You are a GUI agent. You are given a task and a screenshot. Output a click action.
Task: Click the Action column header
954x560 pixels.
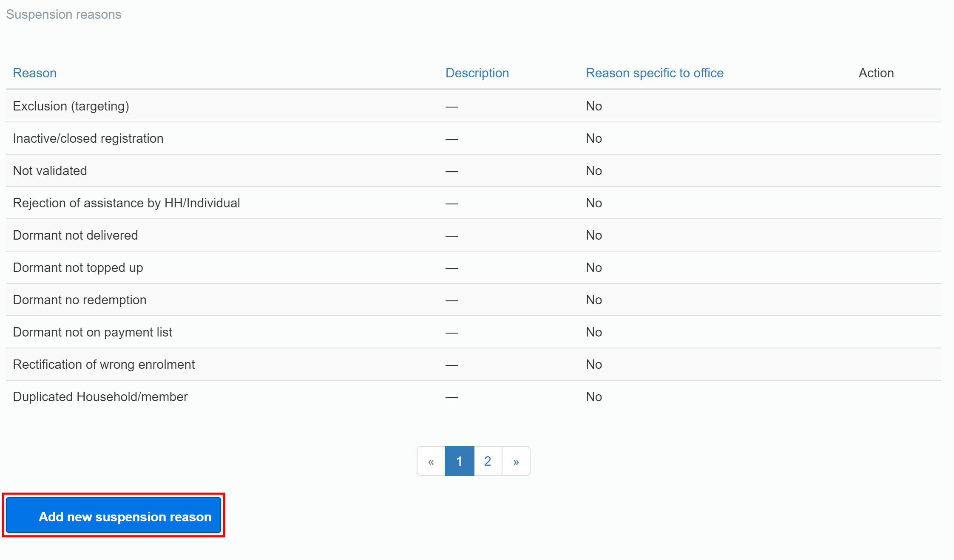(876, 73)
